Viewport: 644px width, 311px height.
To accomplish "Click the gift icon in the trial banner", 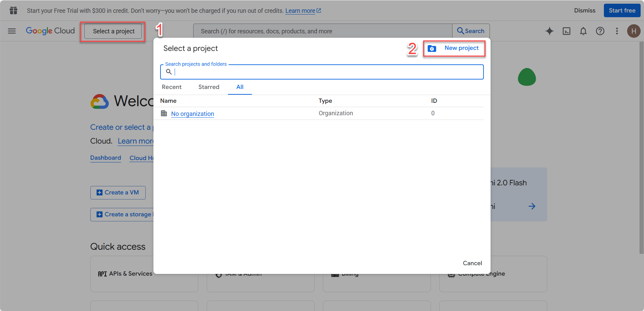I will click(13, 10).
